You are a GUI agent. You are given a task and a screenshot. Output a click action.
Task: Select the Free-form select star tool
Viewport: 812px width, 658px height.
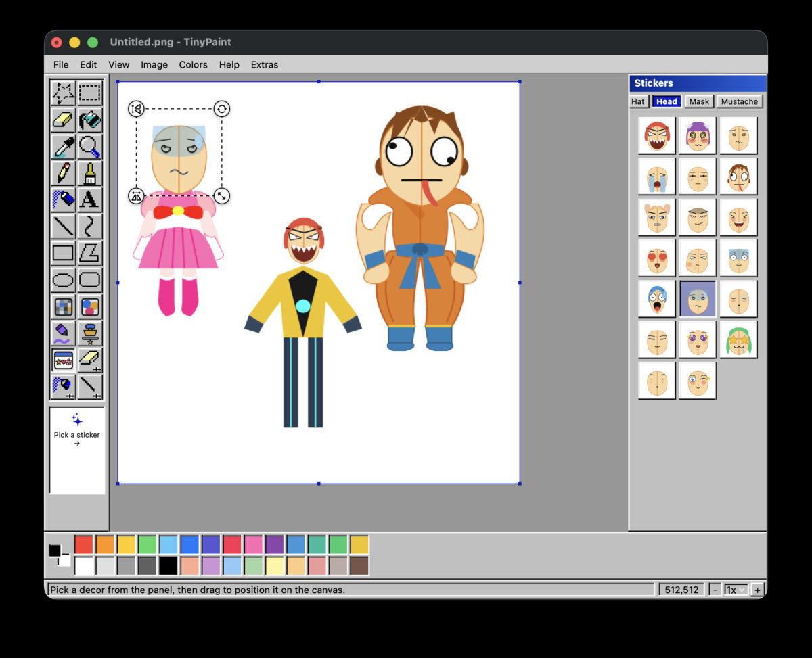click(63, 93)
